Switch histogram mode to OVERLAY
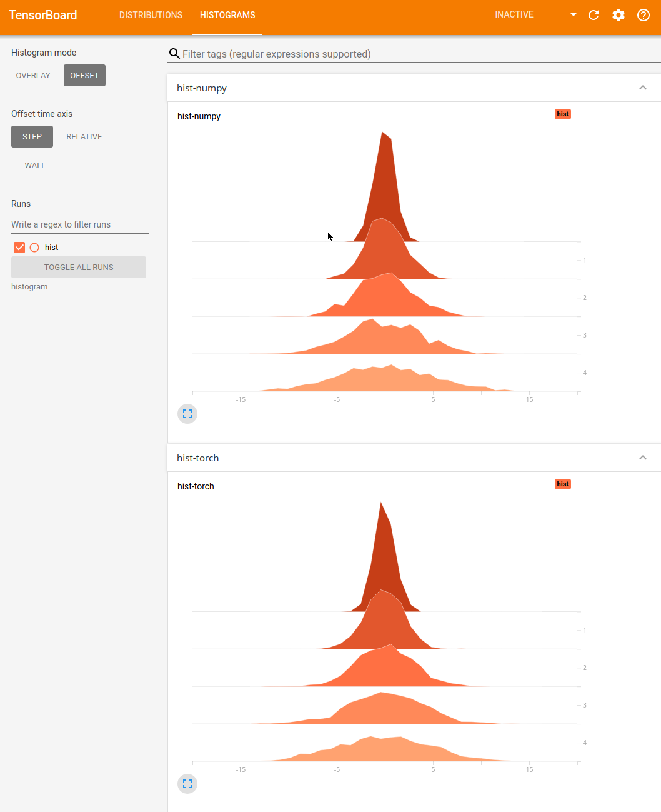The image size is (661, 812). [33, 75]
